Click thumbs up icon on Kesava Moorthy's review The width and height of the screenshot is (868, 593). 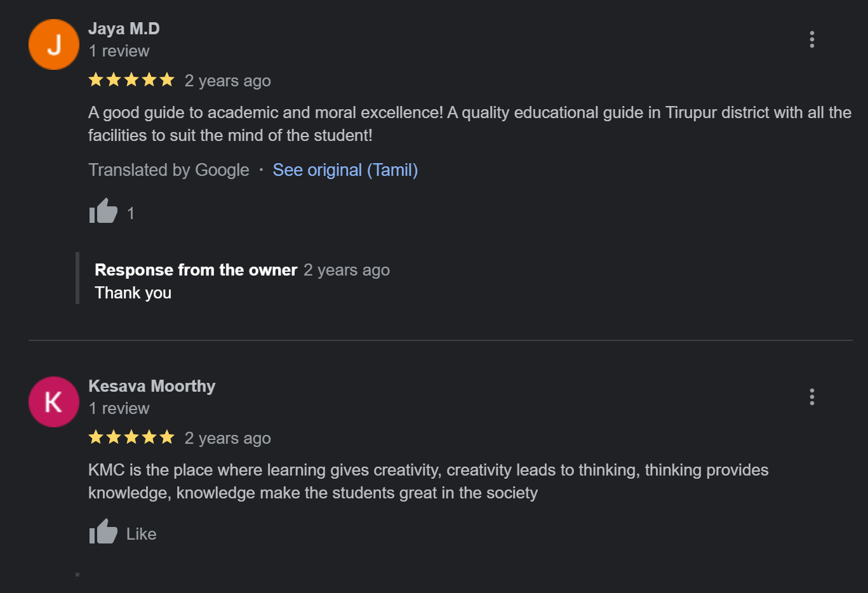click(x=103, y=532)
